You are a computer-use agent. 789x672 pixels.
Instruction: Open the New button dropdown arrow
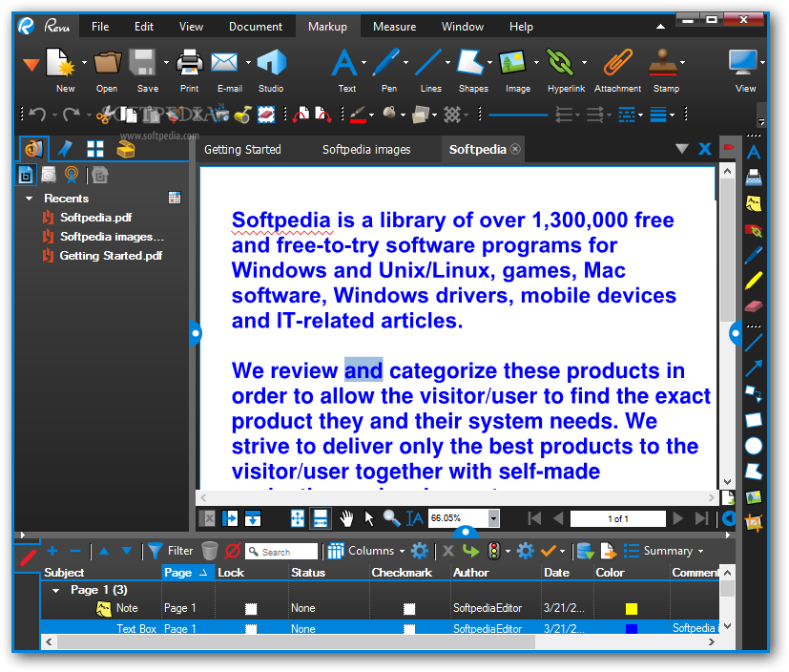[x=84, y=62]
